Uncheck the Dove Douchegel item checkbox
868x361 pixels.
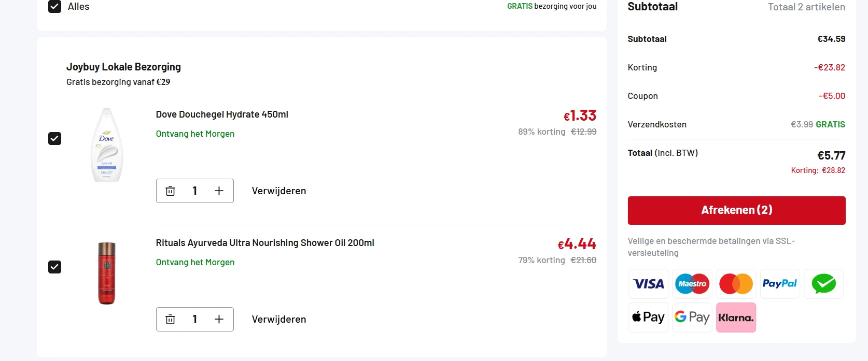54,139
